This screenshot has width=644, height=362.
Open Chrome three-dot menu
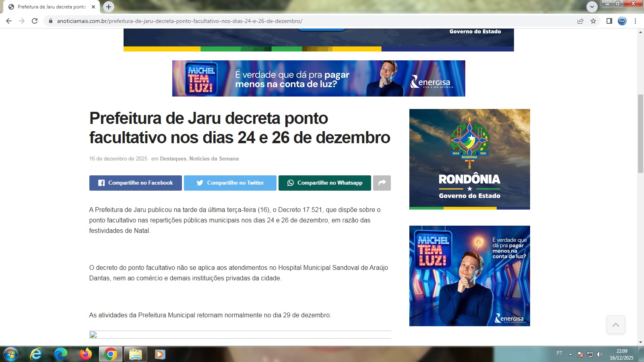(x=636, y=21)
